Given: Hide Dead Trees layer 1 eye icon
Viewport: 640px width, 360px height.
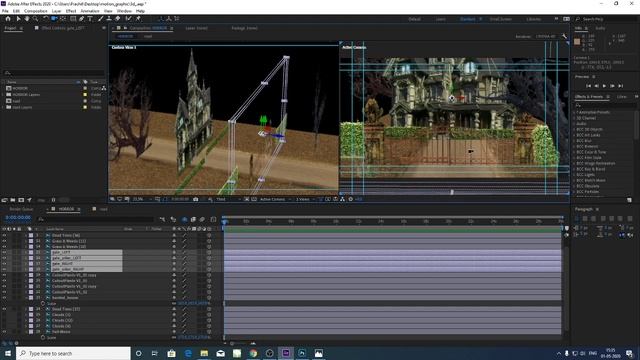Looking at the screenshot, I should click(x=4, y=235).
